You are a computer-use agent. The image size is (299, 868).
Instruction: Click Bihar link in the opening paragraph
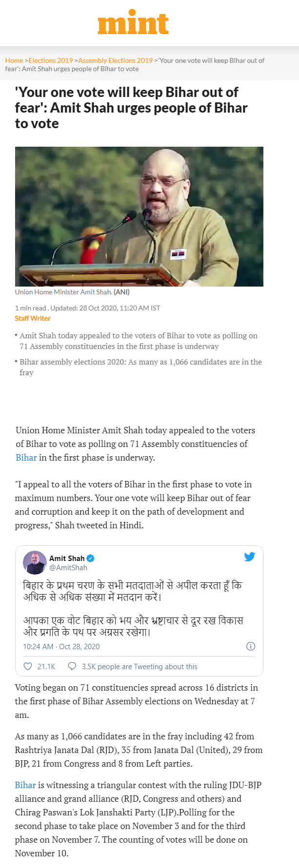(x=26, y=458)
